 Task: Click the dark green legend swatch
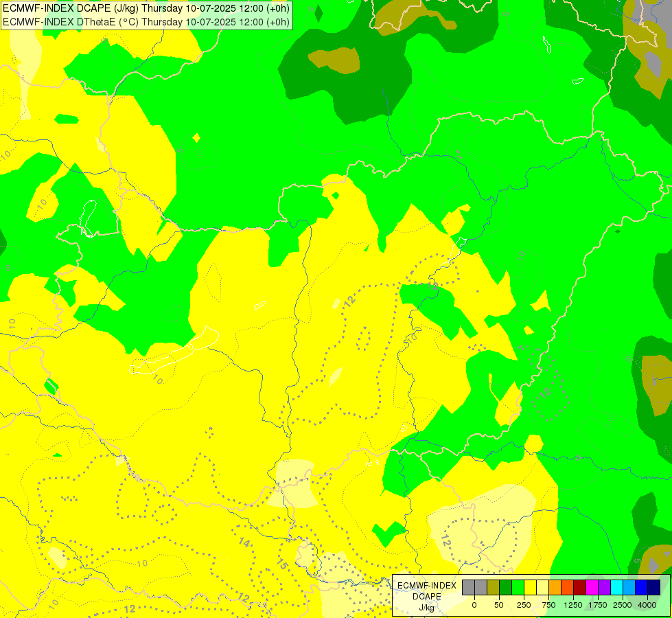click(x=506, y=587)
